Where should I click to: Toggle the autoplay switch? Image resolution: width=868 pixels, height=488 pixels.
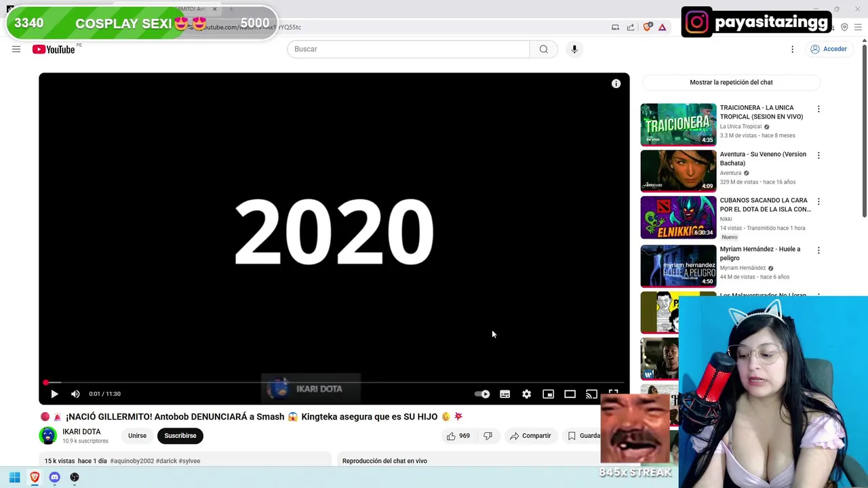pyautogui.click(x=482, y=394)
